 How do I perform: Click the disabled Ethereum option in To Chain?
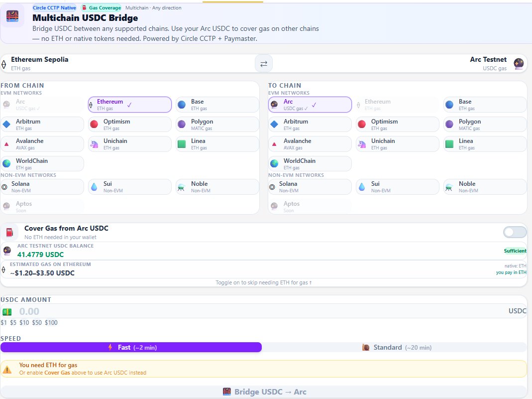398,105
